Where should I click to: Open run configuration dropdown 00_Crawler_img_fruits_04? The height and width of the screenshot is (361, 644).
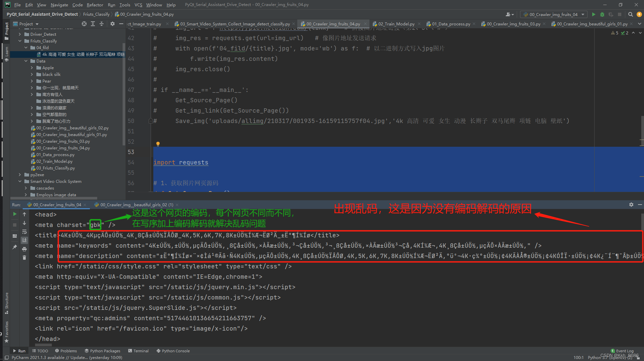553,14
